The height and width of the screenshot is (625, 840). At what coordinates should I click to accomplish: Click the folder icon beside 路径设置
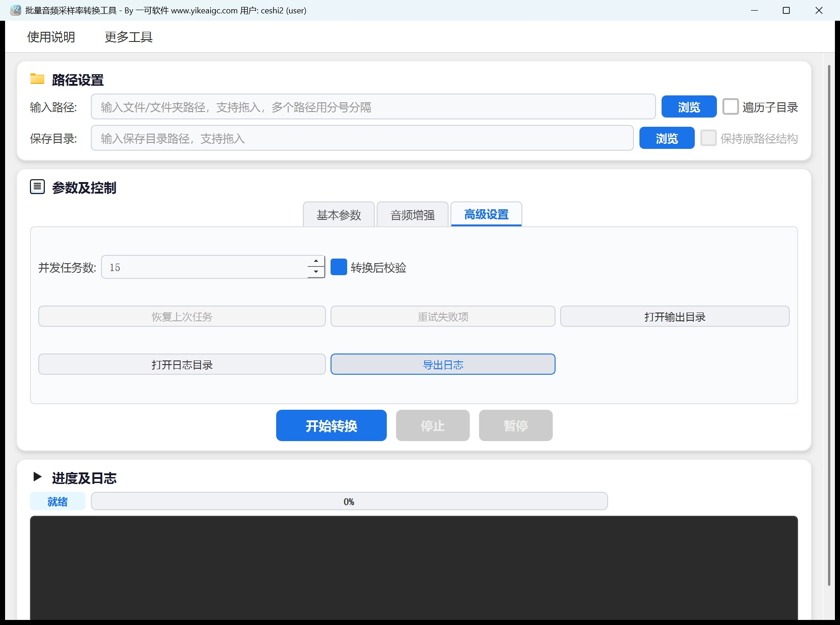pyautogui.click(x=37, y=79)
